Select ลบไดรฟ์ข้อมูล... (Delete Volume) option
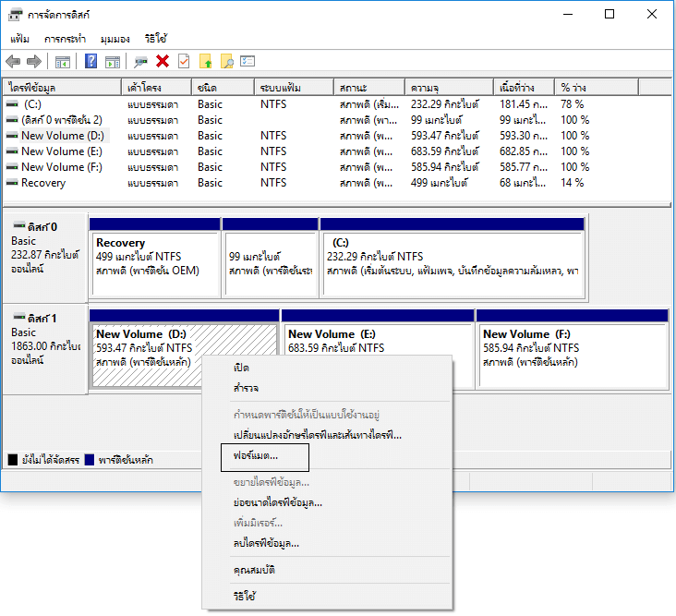Viewport: 676px width, 616px height. [266, 543]
